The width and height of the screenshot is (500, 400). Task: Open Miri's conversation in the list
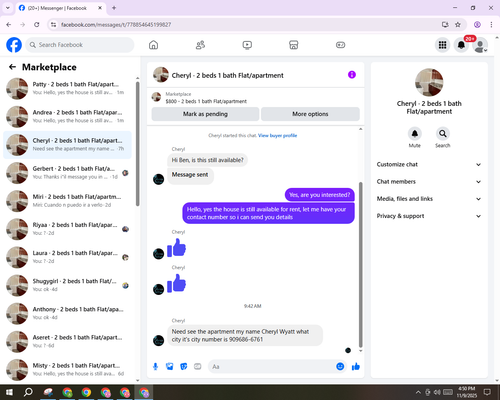(x=67, y=201)
